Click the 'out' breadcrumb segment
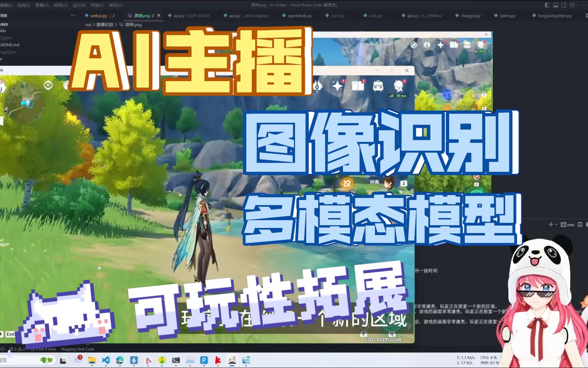The height and width of the screenshot is (368, 588). coord(88,25)
